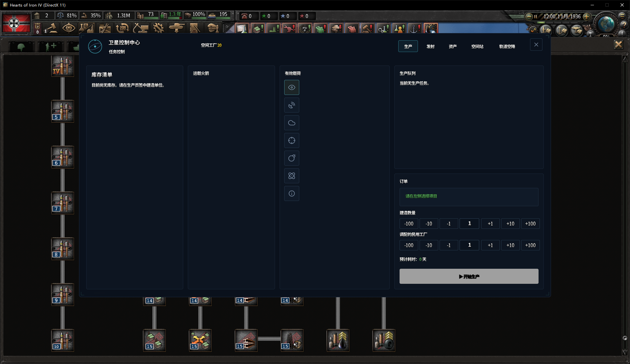Select the weapon tech icon labeled 5
The height and width of the screenshot is (364, 630).
tap(63, 111)
